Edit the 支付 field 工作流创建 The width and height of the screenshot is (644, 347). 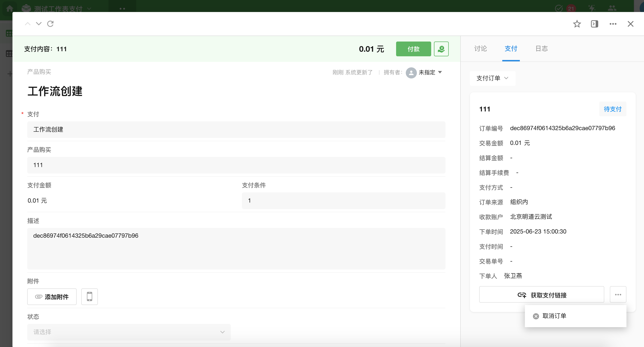[236, 129]
